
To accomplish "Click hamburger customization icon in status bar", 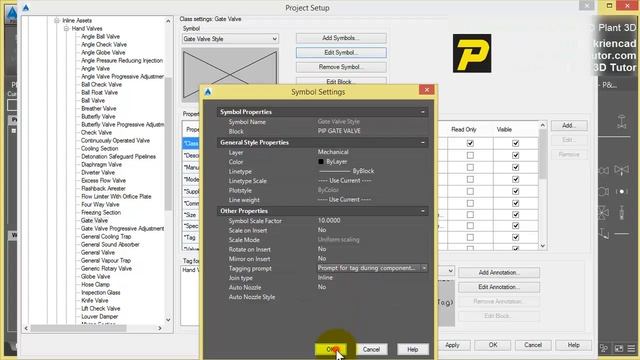I will (631, 348).
